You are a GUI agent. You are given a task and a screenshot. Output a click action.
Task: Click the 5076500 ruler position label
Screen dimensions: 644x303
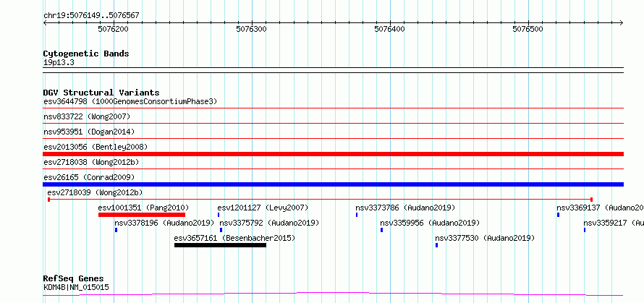[528, 29]
